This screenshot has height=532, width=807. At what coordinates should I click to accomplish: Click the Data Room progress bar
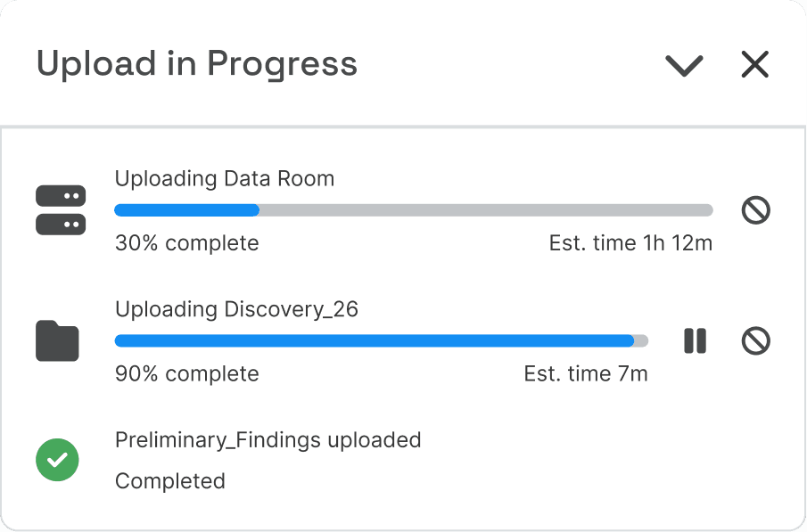coord(413,210)
